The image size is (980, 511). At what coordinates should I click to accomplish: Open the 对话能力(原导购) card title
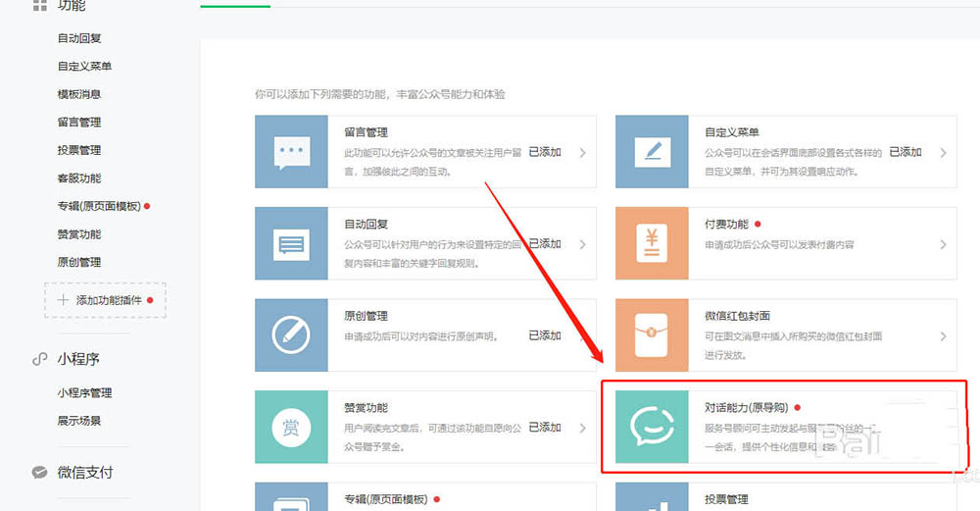[746, 408]
